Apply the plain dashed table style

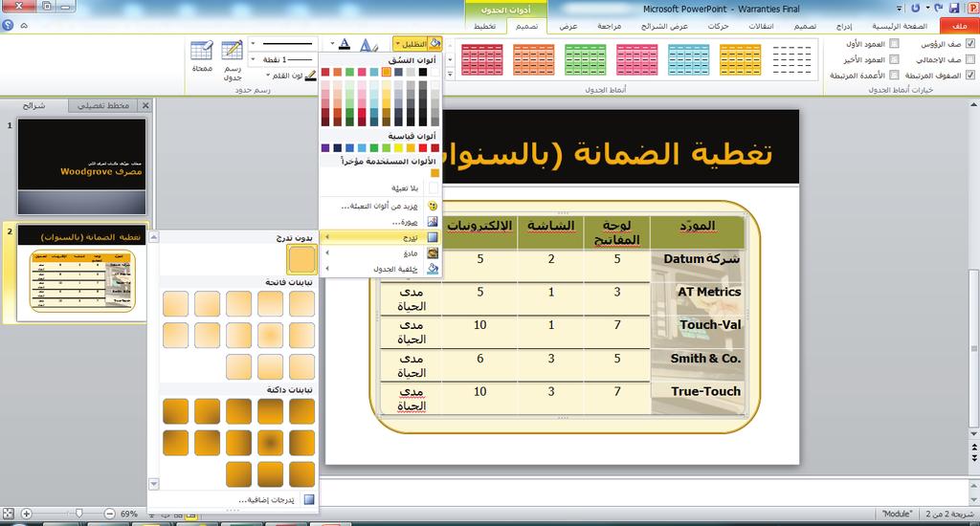791,60
